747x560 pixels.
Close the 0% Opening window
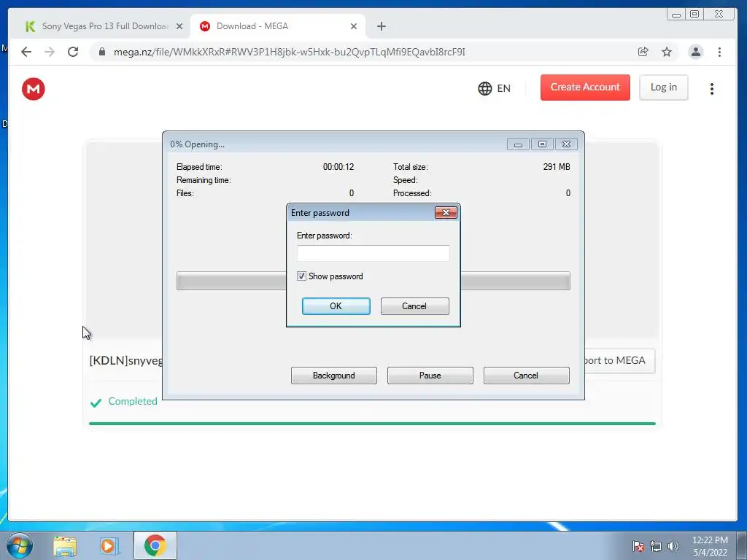coord(566,144)
